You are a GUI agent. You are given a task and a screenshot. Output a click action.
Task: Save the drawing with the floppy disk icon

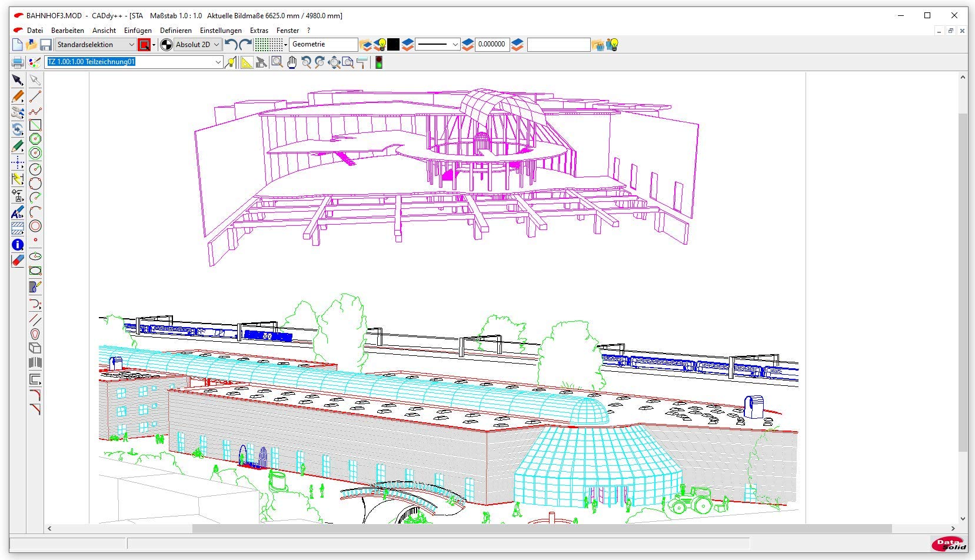45,45
